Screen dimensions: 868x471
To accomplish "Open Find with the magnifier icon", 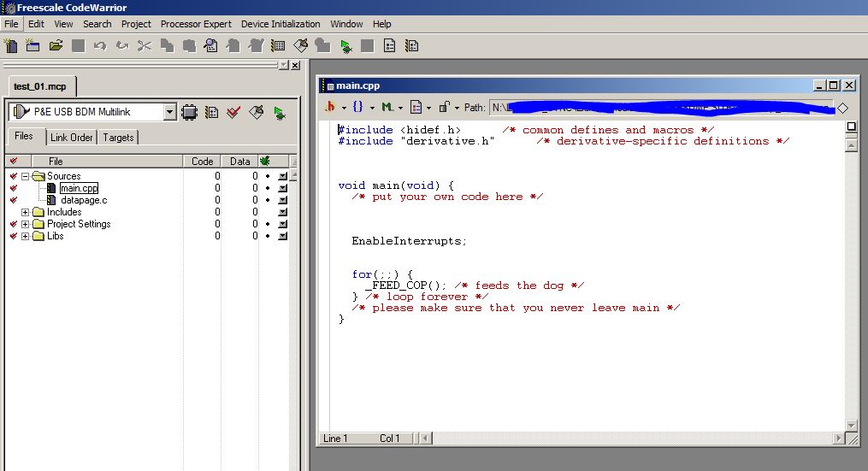I will (211, 46).
